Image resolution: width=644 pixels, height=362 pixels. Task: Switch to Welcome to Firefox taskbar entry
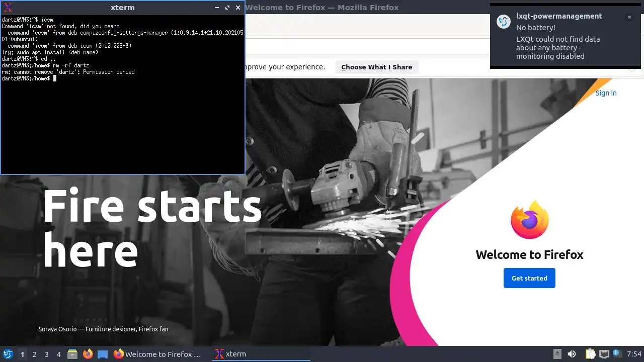point(158,354)
